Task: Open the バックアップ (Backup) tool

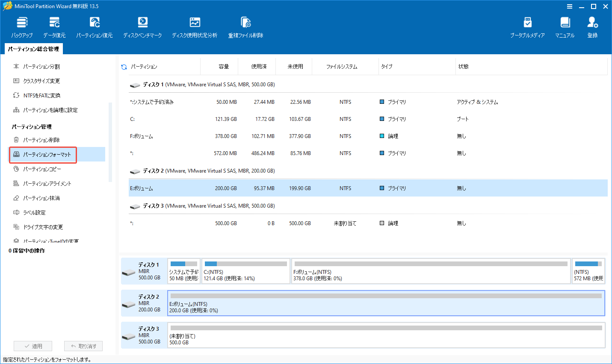Action: 22,26
